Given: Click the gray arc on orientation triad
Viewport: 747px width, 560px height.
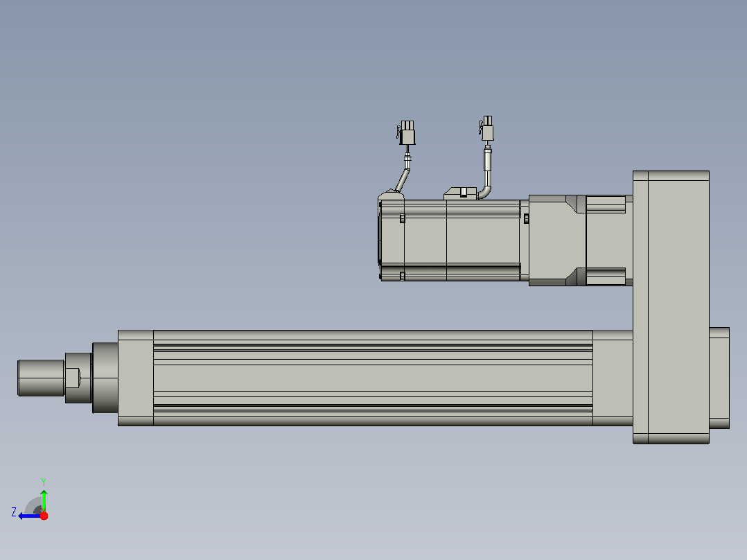Looking at the screenshot, I should (x=33, y=506).
